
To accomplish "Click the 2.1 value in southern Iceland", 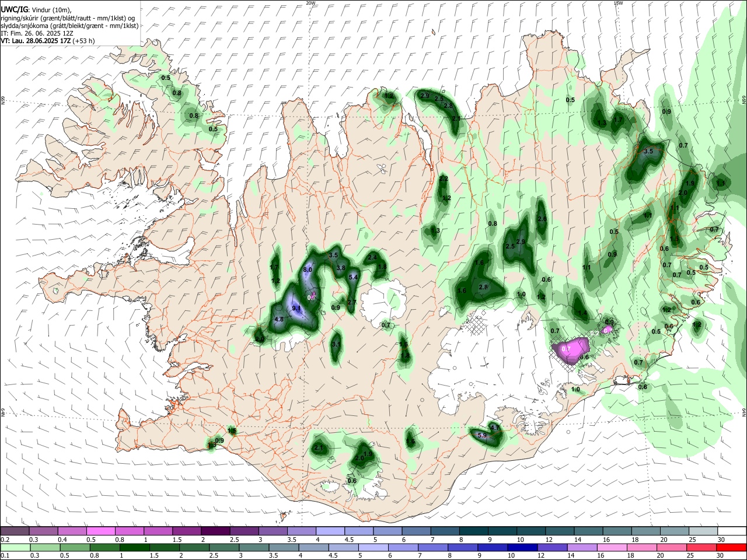I will [319, 447].
